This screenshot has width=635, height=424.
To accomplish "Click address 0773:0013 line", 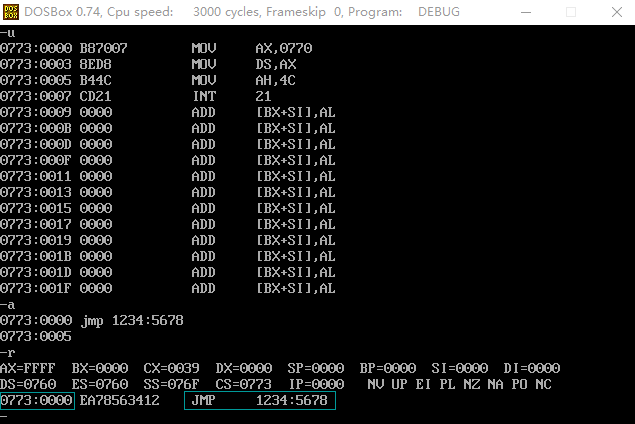I will pos(168,192).
